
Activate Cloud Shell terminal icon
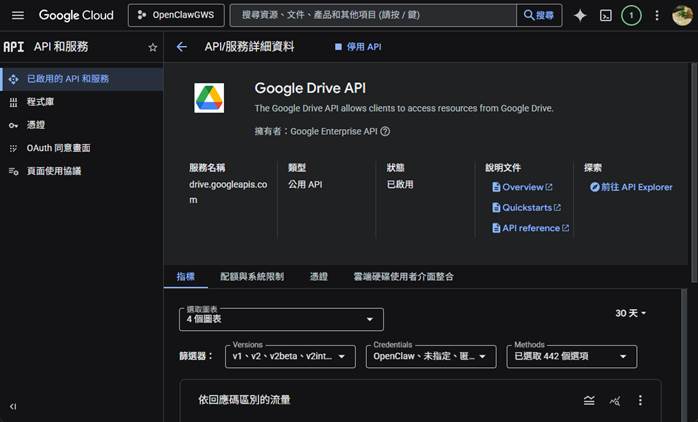pyautogui.click(x=605, y=16)
